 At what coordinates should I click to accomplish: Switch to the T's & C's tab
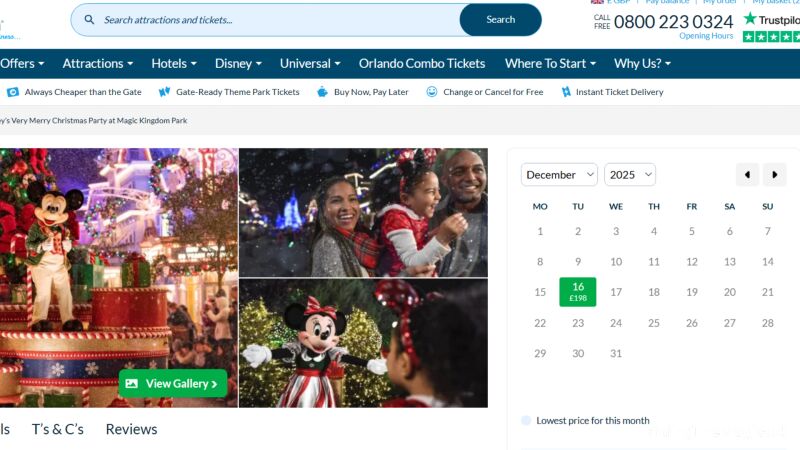[58, 429]
